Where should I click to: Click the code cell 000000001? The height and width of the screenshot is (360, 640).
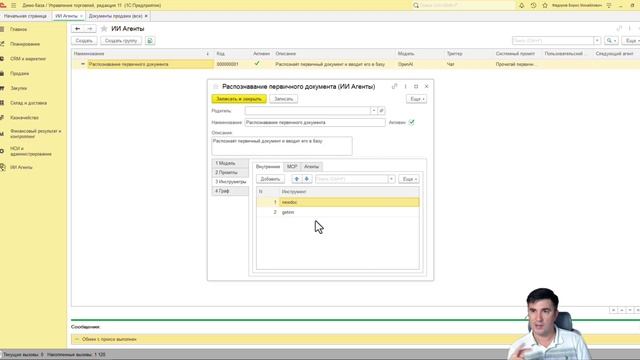click(x=231, y=64)
